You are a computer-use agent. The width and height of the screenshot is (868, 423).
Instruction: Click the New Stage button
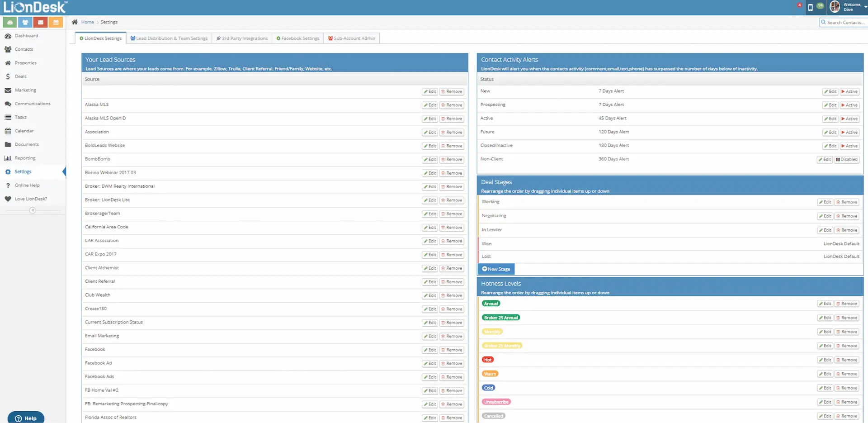[x=496, y=269]
